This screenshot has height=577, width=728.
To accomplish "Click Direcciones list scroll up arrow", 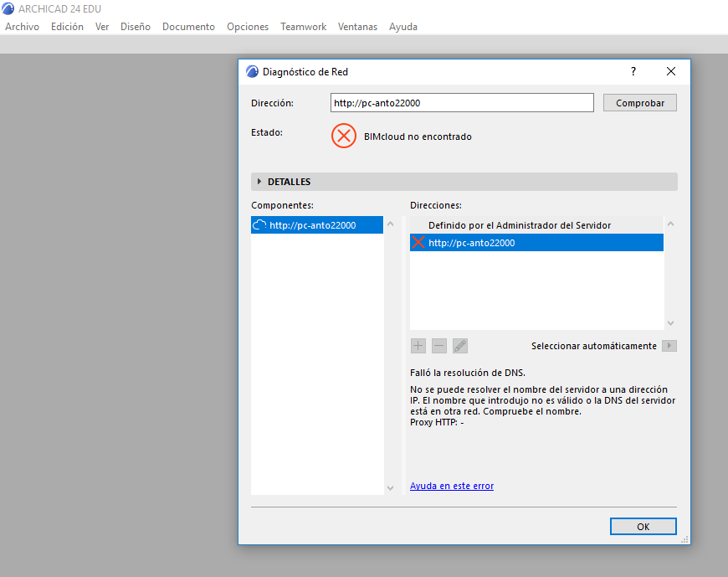I will (x=670, y=224).
